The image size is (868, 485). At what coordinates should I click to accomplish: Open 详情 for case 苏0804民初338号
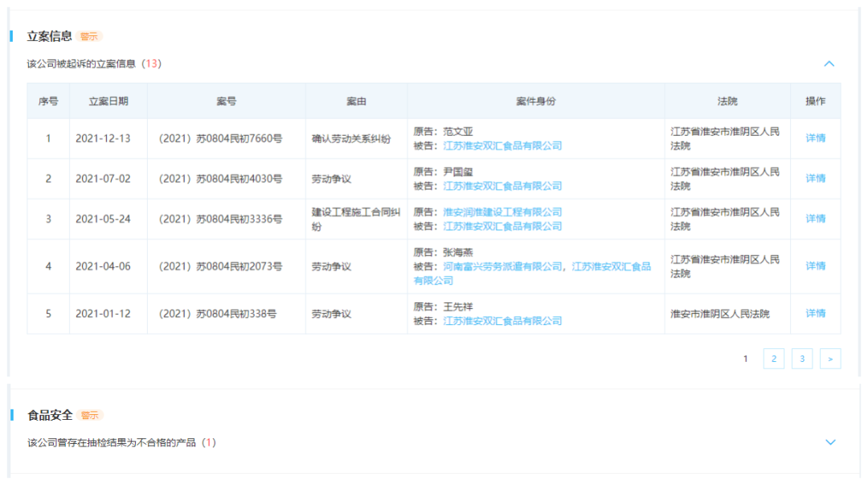point(815,314)
